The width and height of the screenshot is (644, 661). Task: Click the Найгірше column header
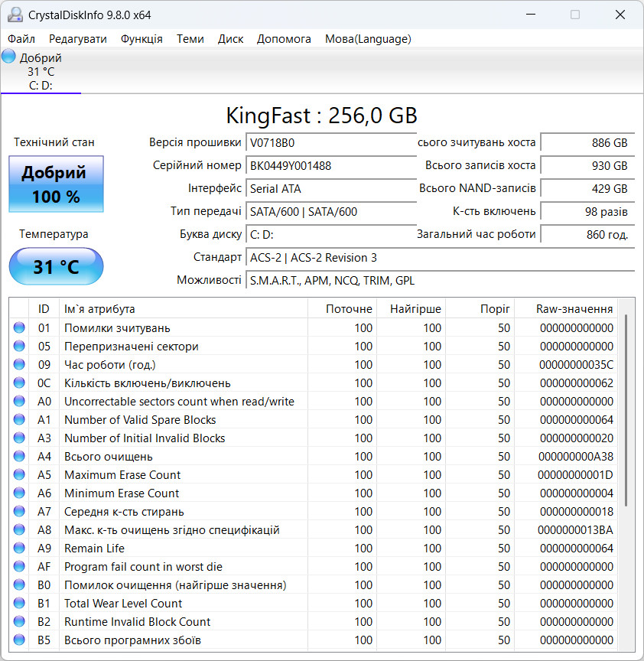tap(411, 309)
